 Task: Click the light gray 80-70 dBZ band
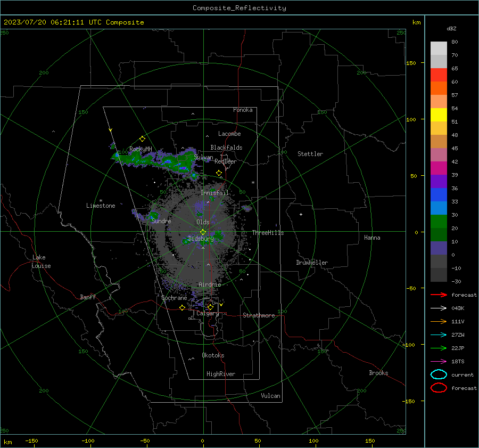click(x=439, y=48)
